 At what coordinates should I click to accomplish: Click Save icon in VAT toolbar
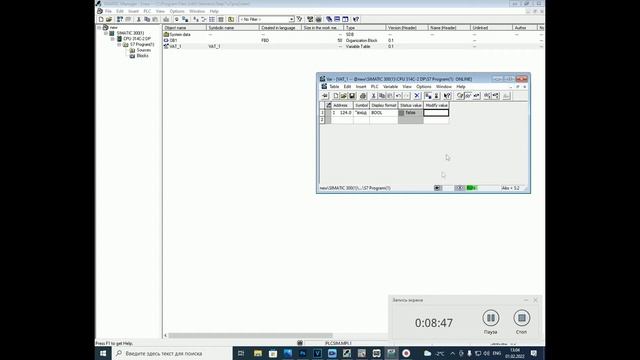[x=352, y=96]
